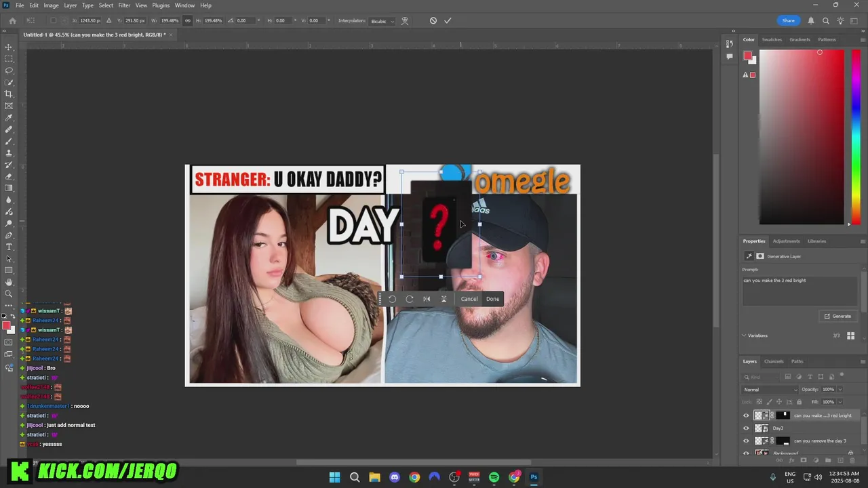Toggle lock transparent pixels icon
Viewport: 868px width, 488px height.
coord(758,402)
